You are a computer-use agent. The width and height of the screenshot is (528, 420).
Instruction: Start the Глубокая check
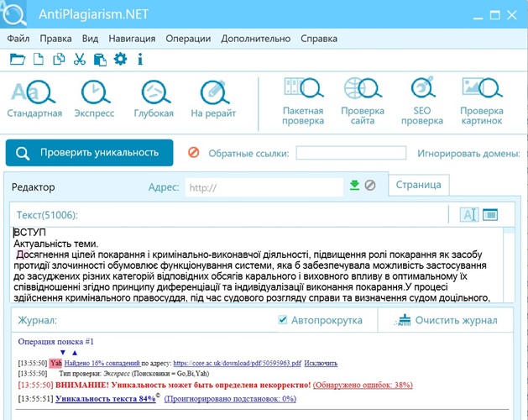(x=154, y=99)
